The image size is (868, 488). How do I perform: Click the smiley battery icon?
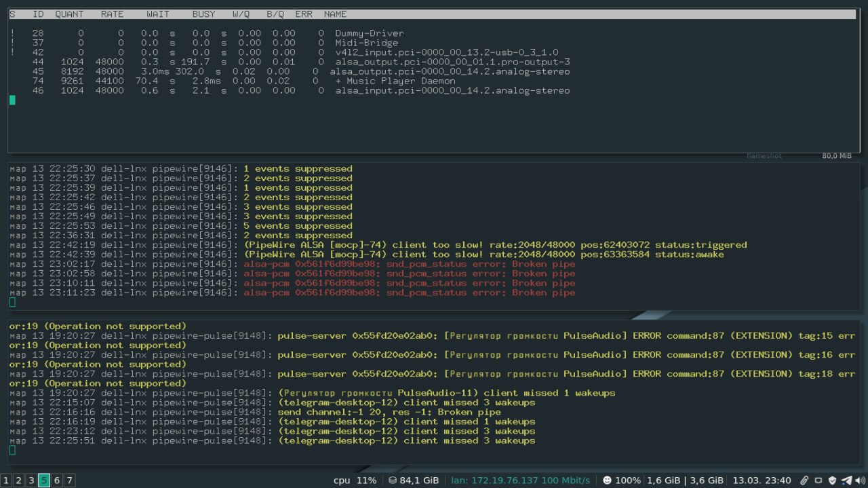coord(607,481)
